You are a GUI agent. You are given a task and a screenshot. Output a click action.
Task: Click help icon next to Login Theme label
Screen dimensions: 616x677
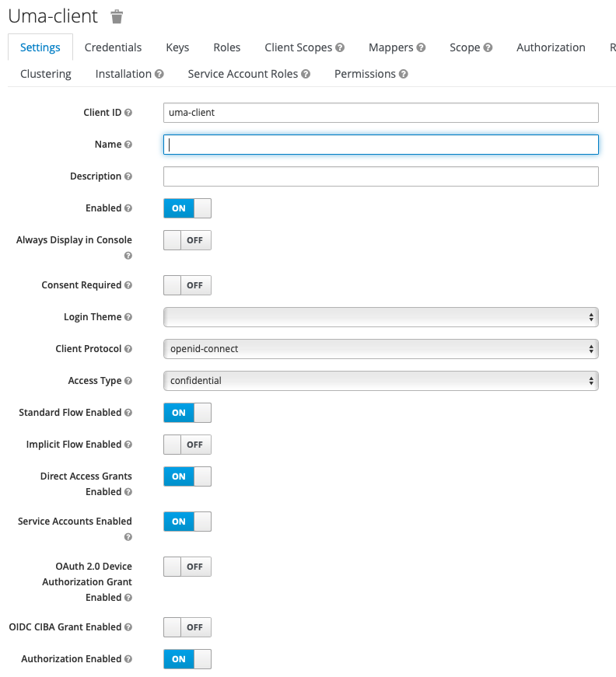click(x=128, y=317)
